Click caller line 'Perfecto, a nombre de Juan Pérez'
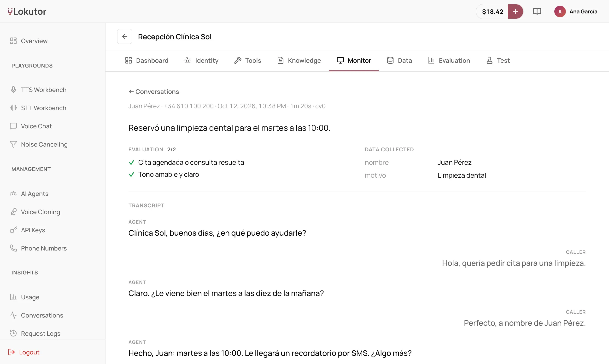 [525, 323]
